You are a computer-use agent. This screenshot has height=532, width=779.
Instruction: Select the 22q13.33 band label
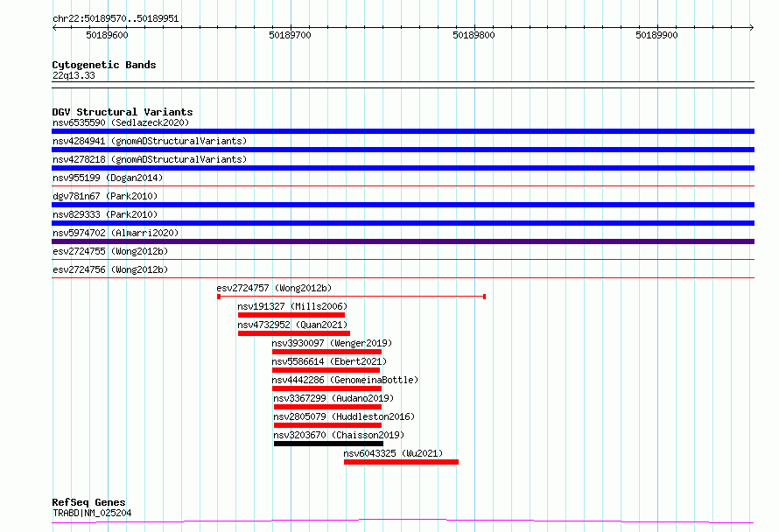point(74,75)
